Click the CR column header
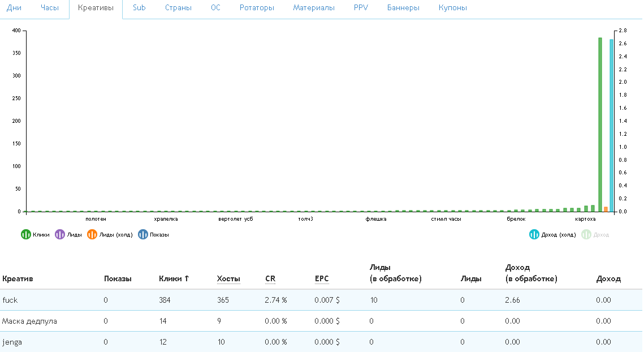644x352 pixels. coord(270,278)
